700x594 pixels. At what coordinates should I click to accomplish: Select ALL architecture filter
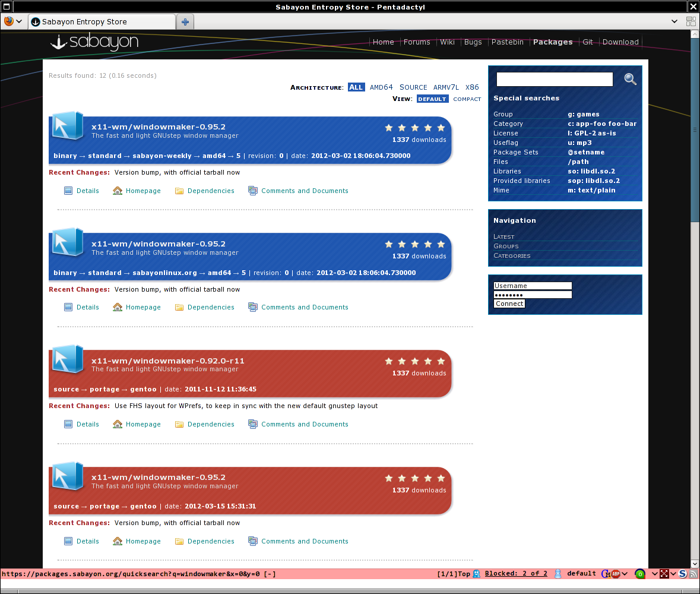pos(356,87)
